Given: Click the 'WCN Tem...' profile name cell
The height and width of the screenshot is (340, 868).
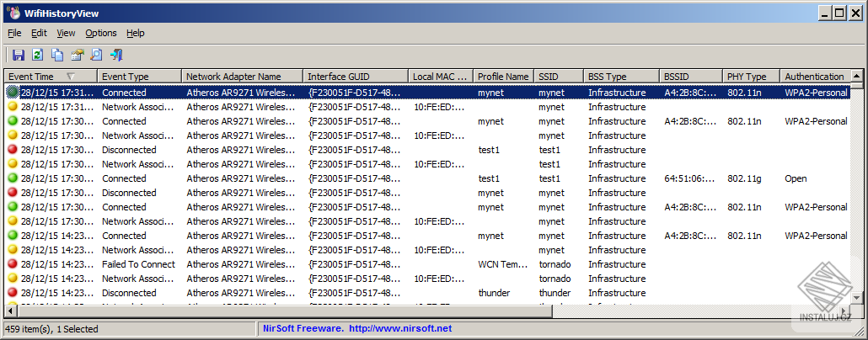Looking at the screenshot, I should [502, 264].
